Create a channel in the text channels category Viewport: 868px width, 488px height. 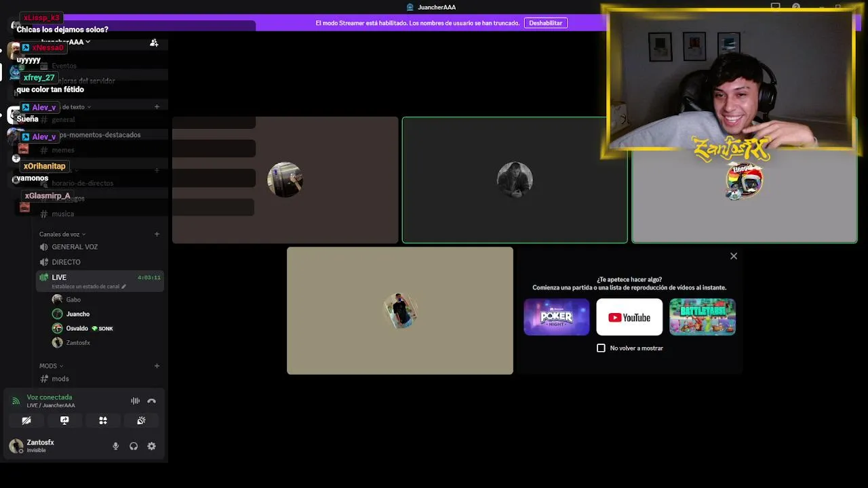pos(157,107)
